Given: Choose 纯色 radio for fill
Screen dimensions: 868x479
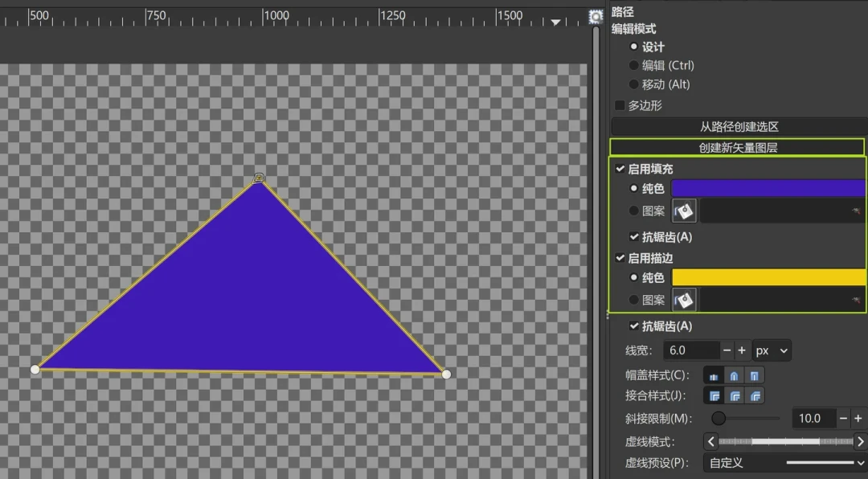Looking at the screenshot, I should [x=634, y=188].
